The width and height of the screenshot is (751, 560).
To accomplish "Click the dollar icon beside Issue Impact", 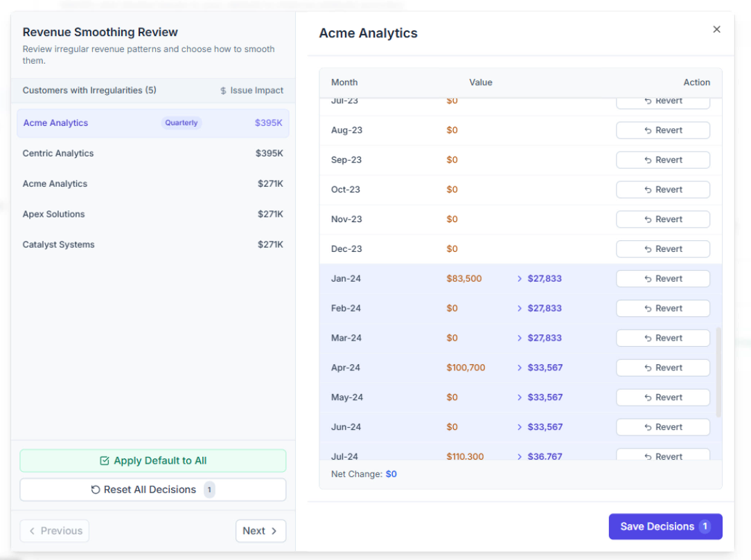I will [x=223, y=90].
